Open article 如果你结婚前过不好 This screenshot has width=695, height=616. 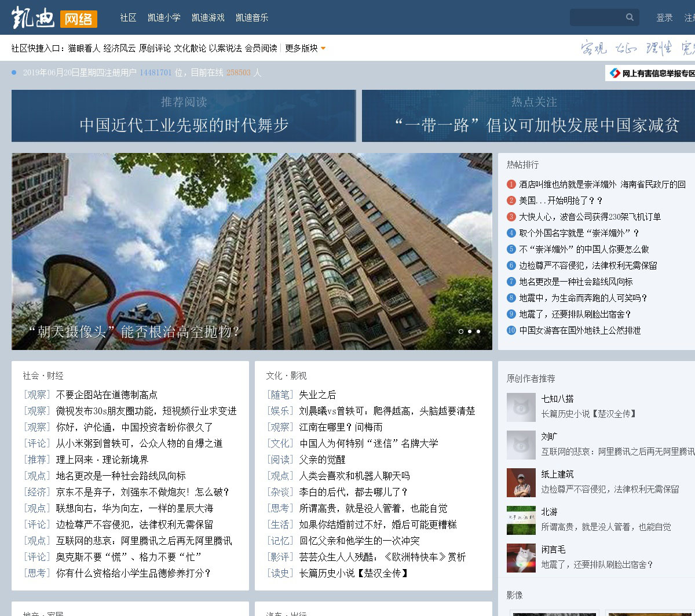pyautogui.click(x=378, y=524)
